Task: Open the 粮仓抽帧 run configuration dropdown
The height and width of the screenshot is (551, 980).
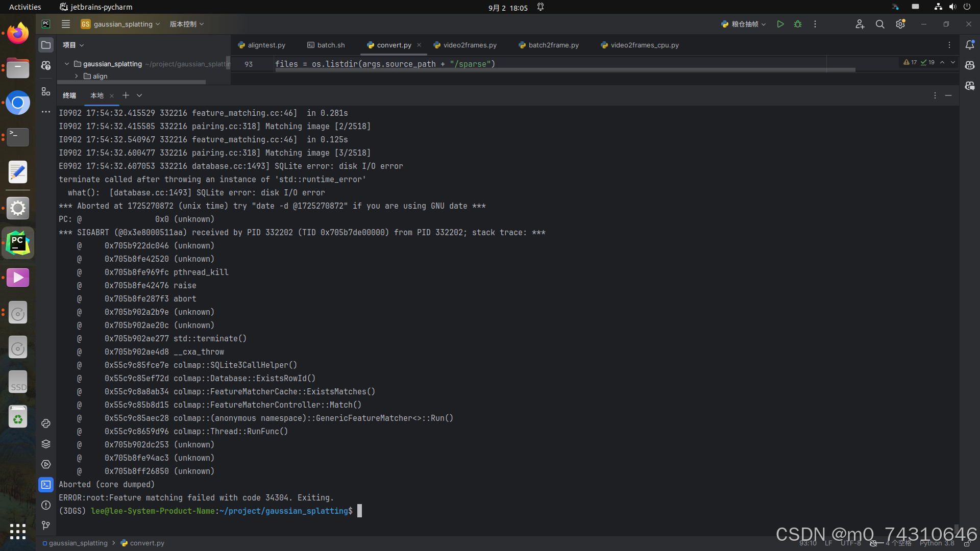Action: click(743, 24)
